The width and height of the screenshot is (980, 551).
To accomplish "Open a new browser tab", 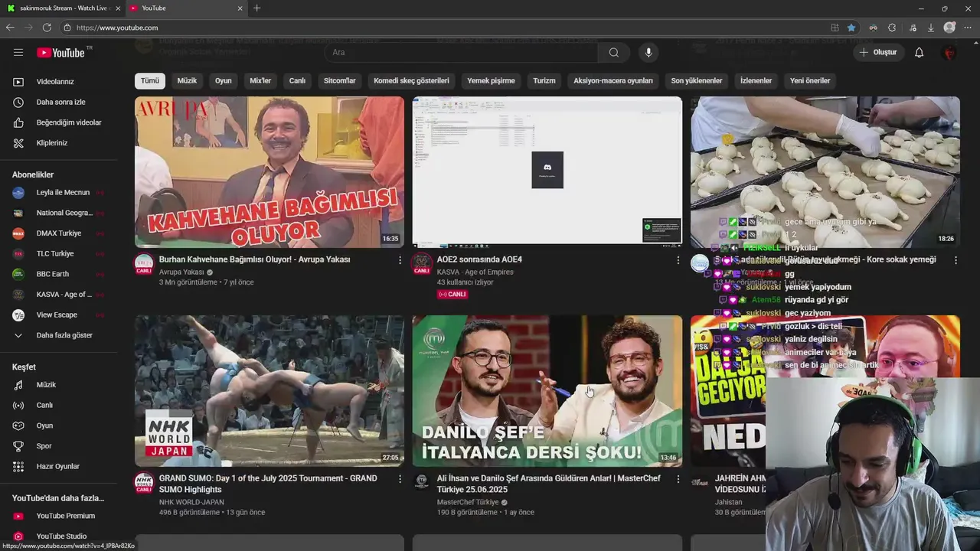I will (256, 8).
